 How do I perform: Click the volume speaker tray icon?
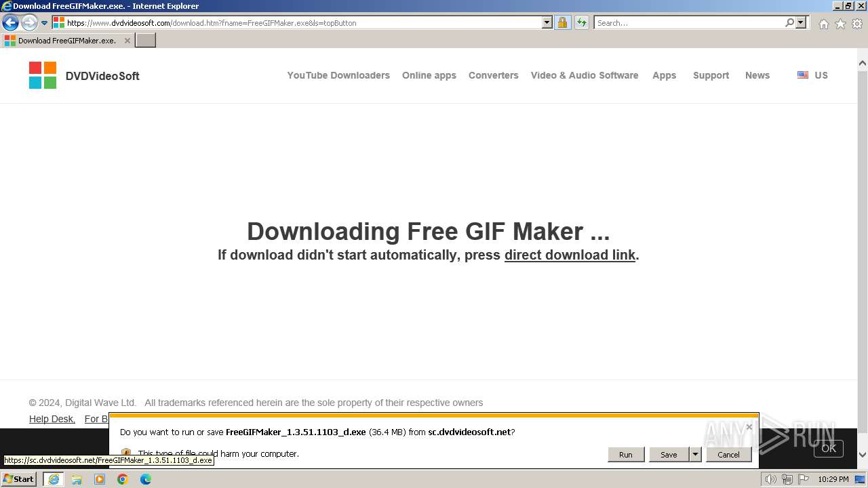(771, 479)
